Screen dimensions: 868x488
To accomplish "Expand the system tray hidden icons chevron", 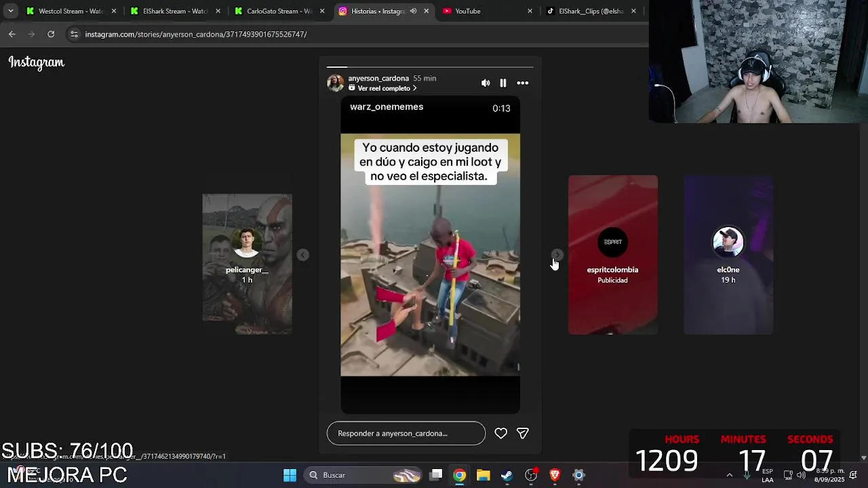I will coord(730,475).
